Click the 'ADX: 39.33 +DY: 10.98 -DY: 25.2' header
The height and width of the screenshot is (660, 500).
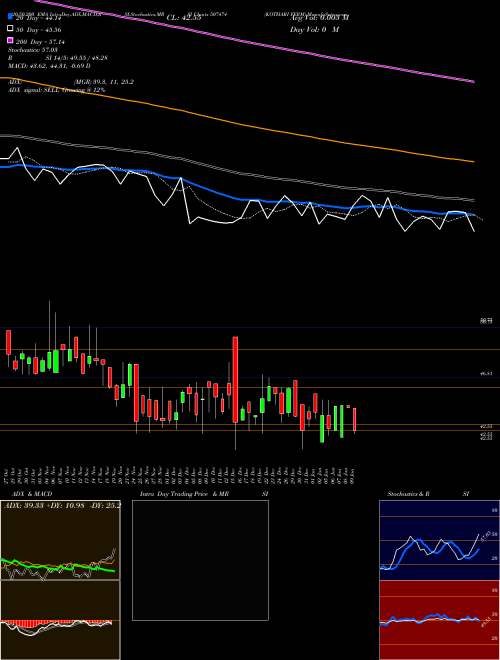tap(62, 505)
